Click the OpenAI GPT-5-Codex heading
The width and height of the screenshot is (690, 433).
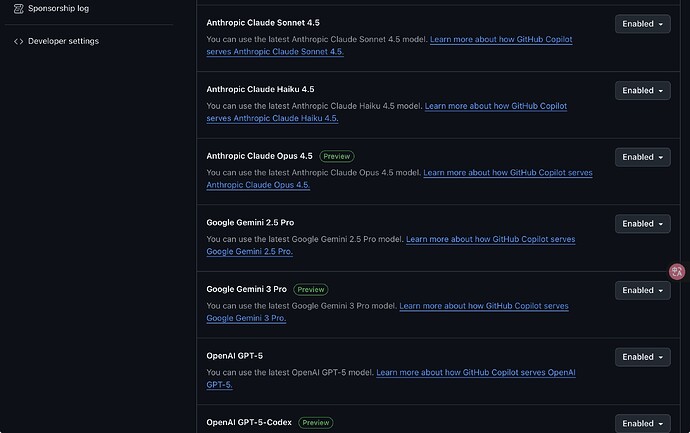[249, 422]
